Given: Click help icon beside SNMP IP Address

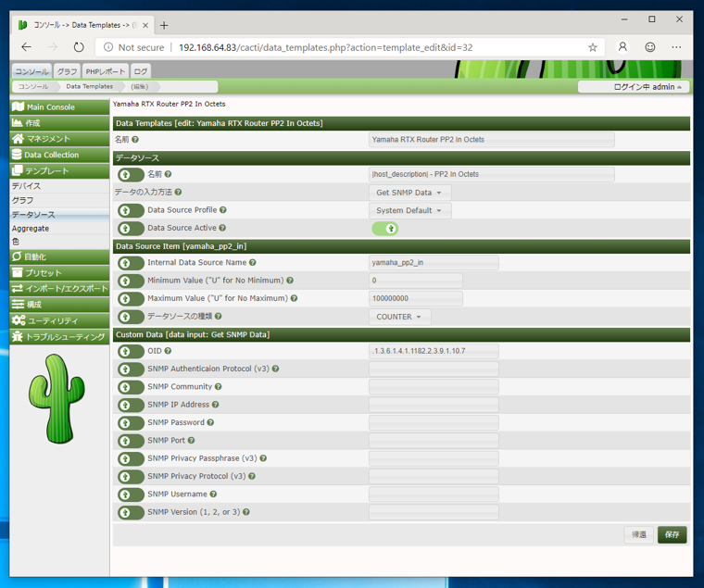Looking at the screenshot, I should (216, 405).
